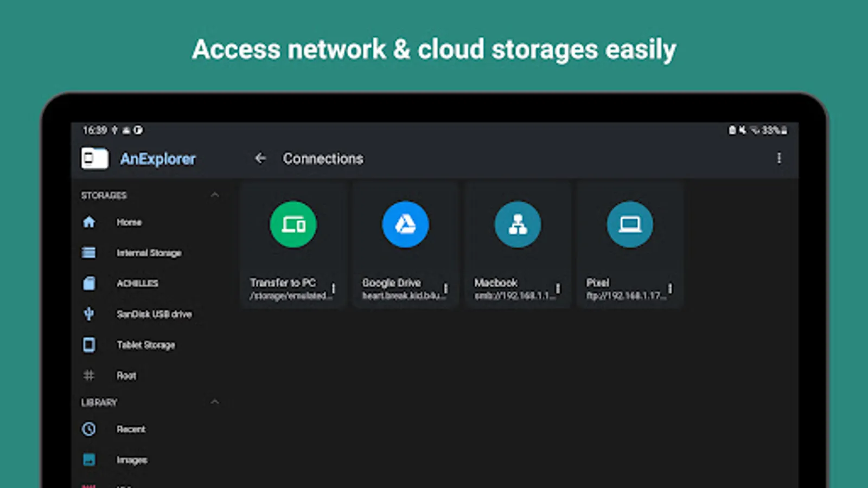Browse the Root directory

click(126, 376)
